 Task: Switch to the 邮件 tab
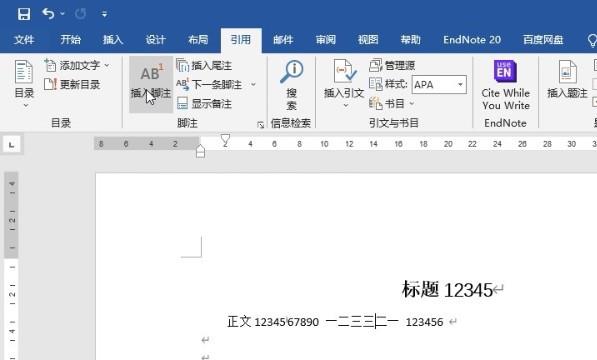coord(283,40)
